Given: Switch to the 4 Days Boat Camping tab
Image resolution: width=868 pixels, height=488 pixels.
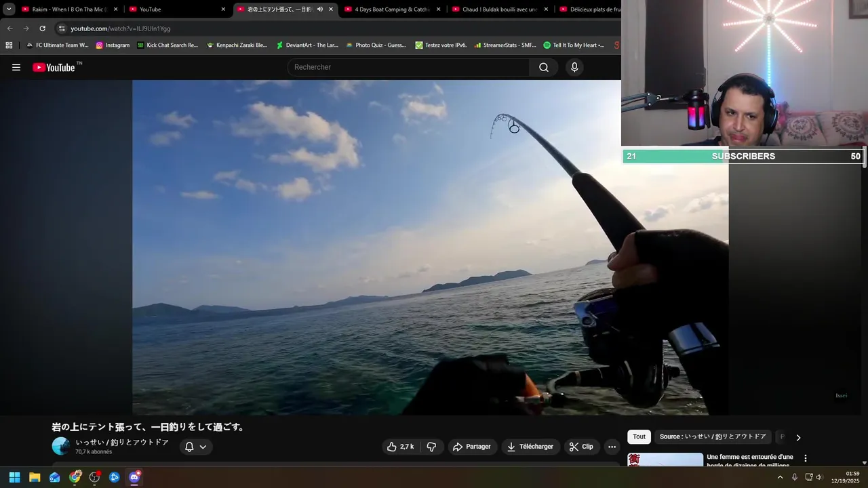Looking at the screenshot, I should click(x=393, y=9).
